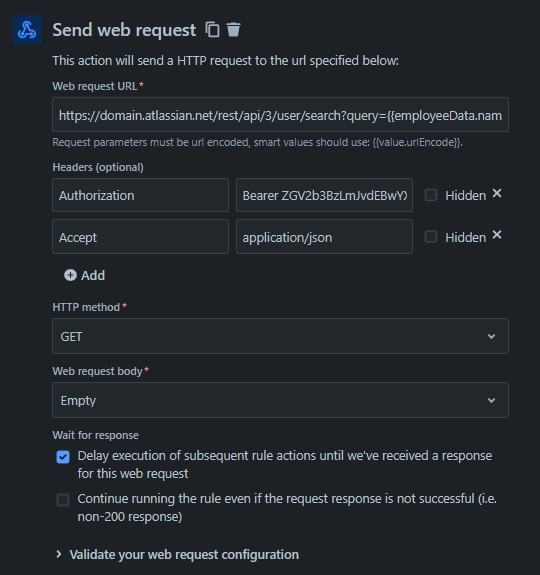Toggle Hidden checkbox for the Authorization header
Image resolution: width=540 pixels, height=575 pixels.
(431, 195)
